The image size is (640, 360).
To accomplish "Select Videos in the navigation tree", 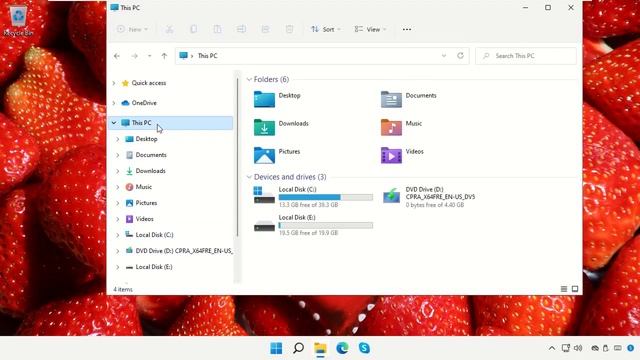I will click(x=144, y=219).
